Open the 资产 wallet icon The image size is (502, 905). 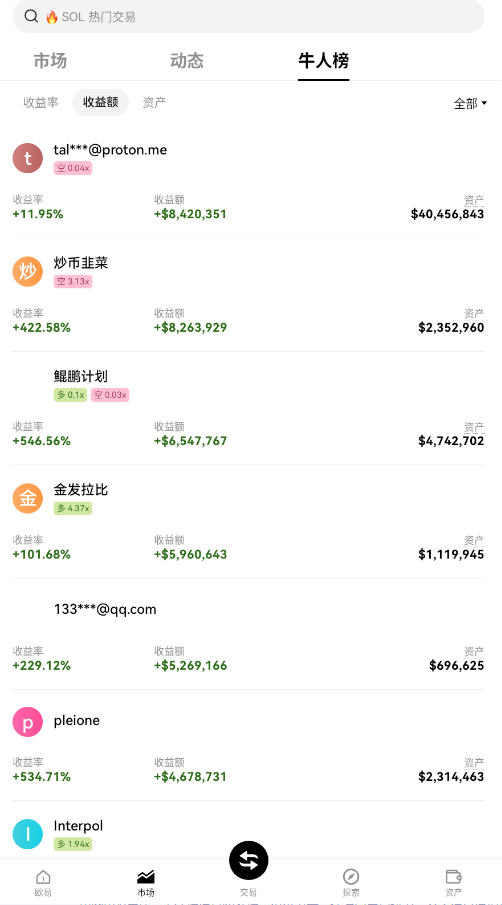pos(454,877)
